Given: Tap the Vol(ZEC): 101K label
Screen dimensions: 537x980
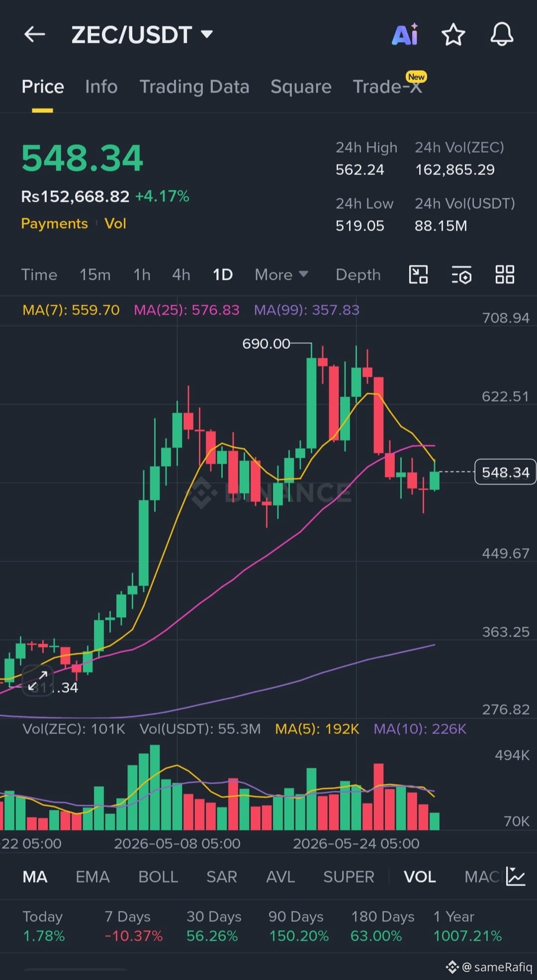Looking at the screenshot, I should pos(74,729).
